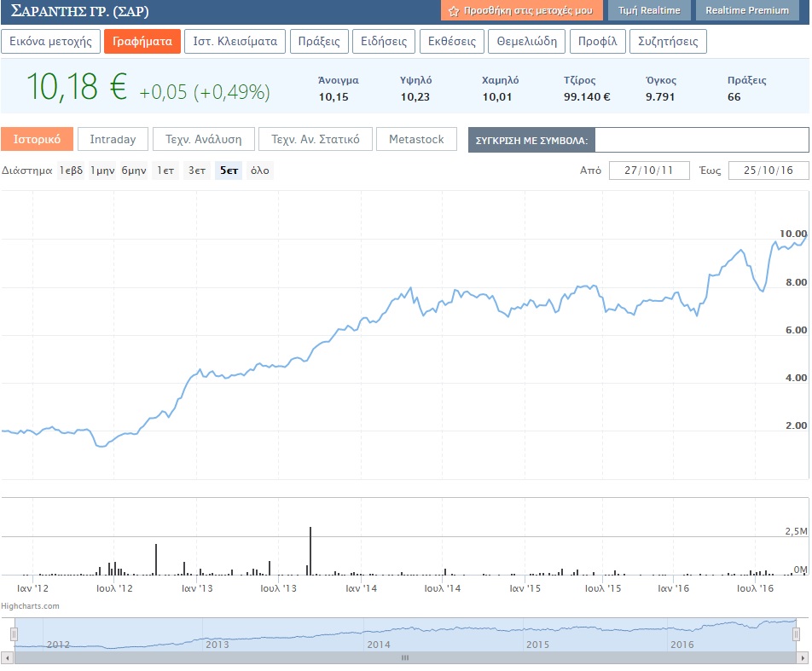812x671 pixels.
Task: Click the Highcharts.com credit link
Action: point(30,605)
